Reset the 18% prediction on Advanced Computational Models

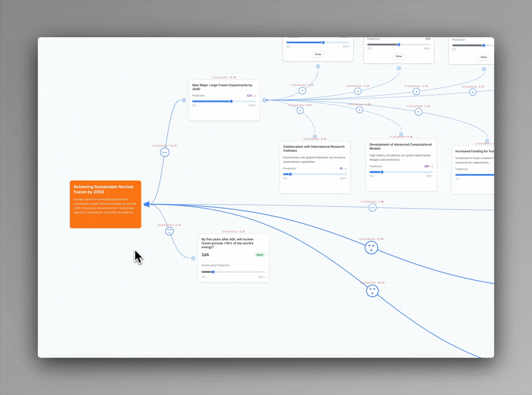tap(432, 166)
